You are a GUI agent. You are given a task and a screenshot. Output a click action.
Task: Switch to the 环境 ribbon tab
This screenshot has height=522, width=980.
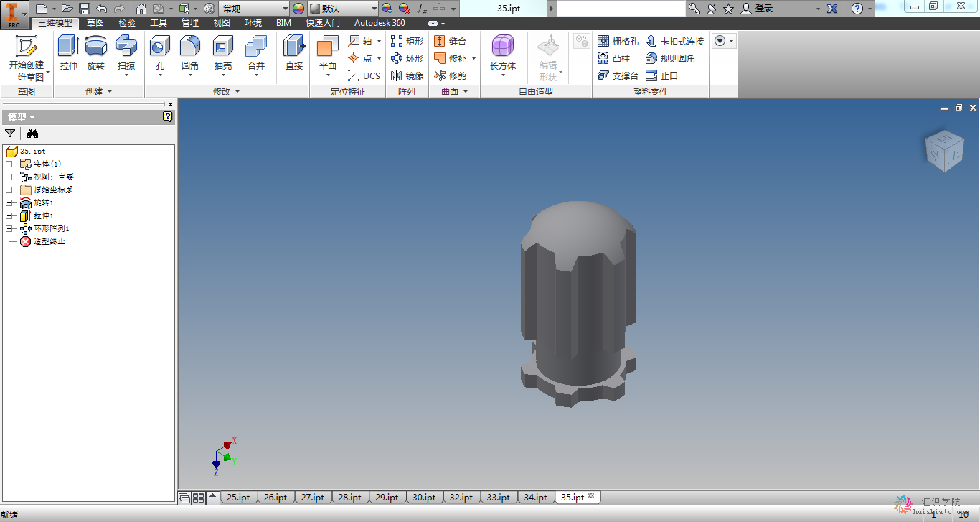click(253, 23)
